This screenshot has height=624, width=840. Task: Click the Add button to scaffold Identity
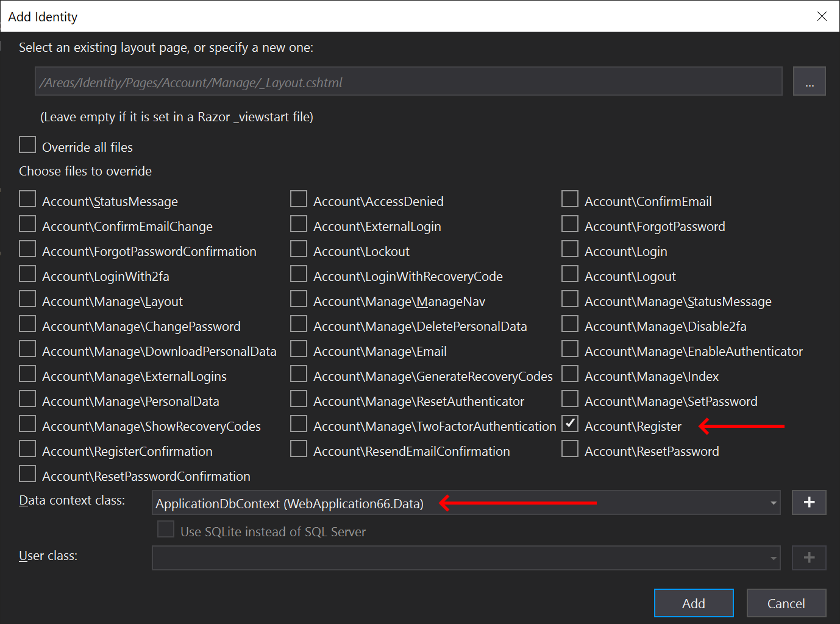coord(693,603)
